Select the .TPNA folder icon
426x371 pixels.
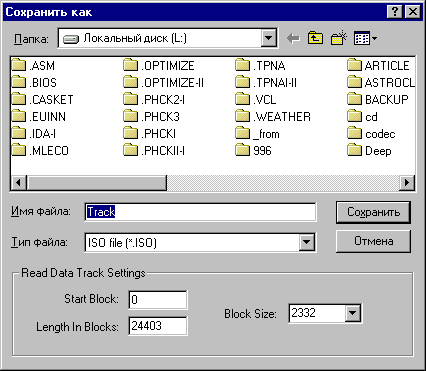tap(242, 65)
